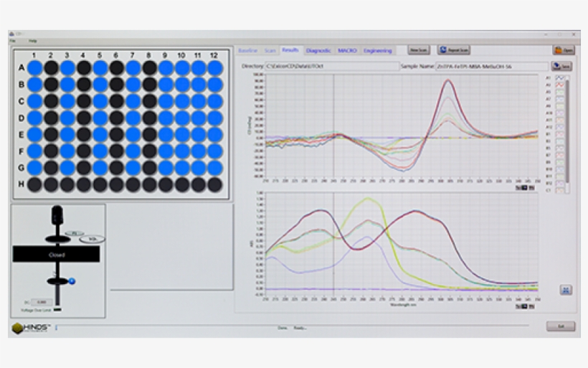The image size is (588, 368).
Task: Save the sample with the Save icon
Action: [561, 66]
